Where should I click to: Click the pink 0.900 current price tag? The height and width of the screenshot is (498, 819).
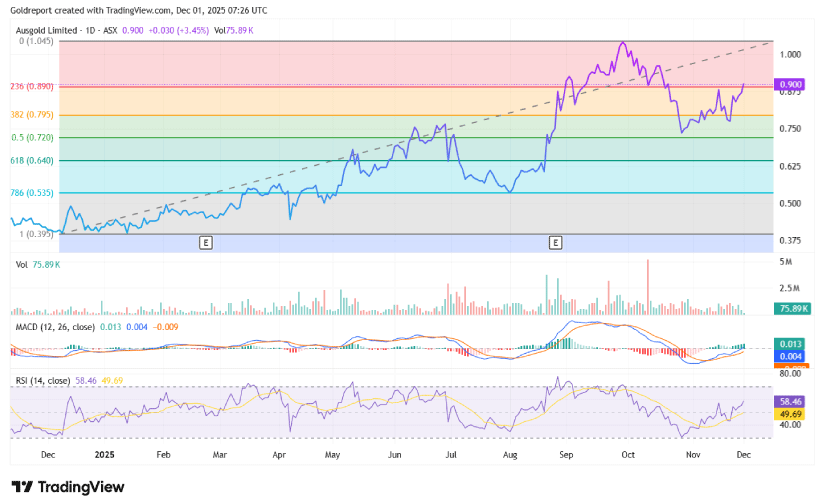[x=791, y=84]
